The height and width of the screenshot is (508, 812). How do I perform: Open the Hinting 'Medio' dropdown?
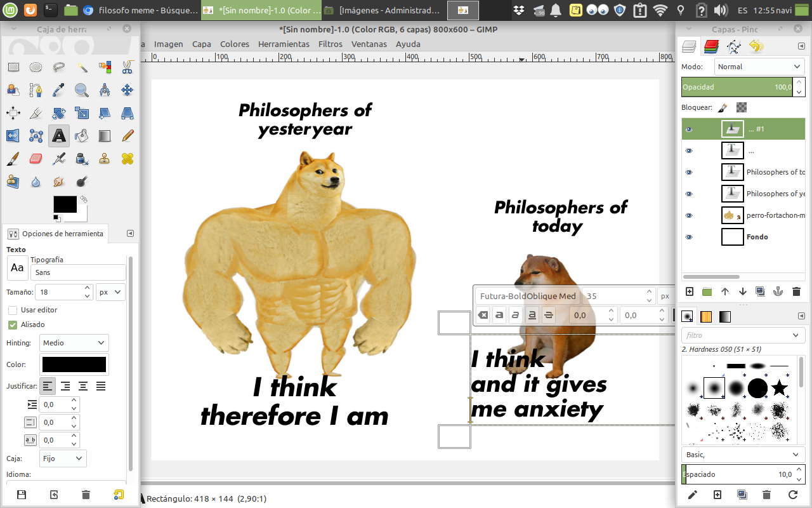[74, 343]
